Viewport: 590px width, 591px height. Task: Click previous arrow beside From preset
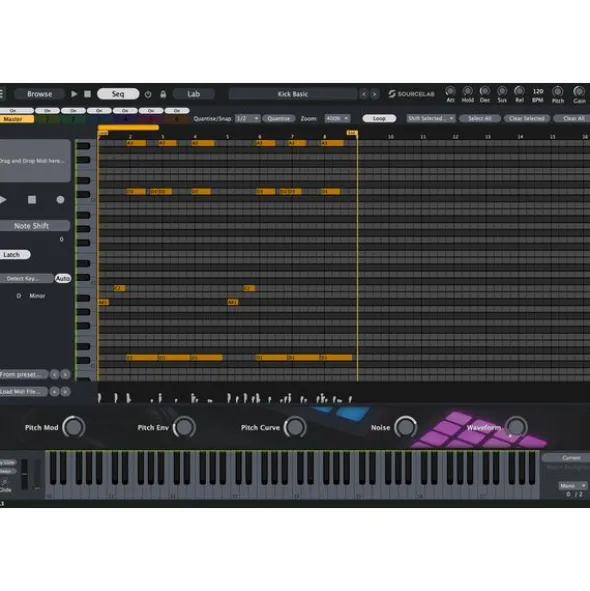[55, 374]
